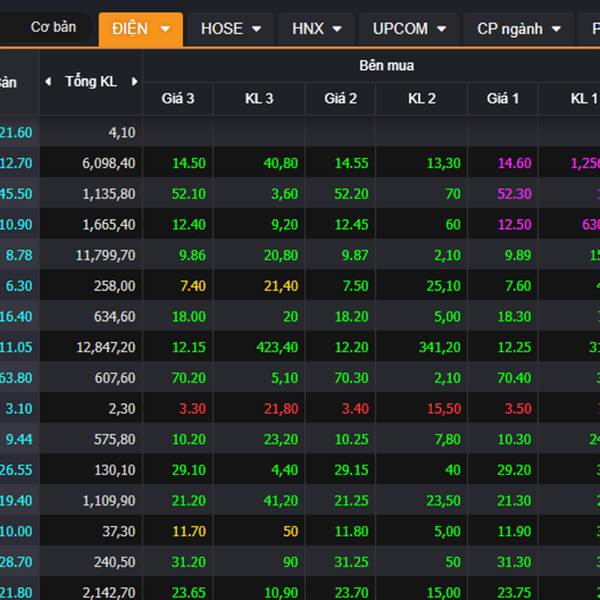
Task: Expand the HOSE dropdown arrow
Action: pyautogui.click(x=257, y=29)
